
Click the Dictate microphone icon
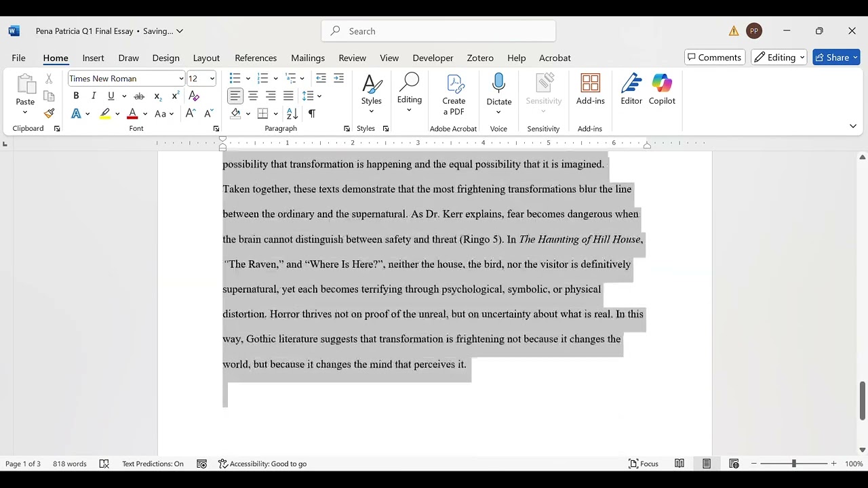[498, 84]
